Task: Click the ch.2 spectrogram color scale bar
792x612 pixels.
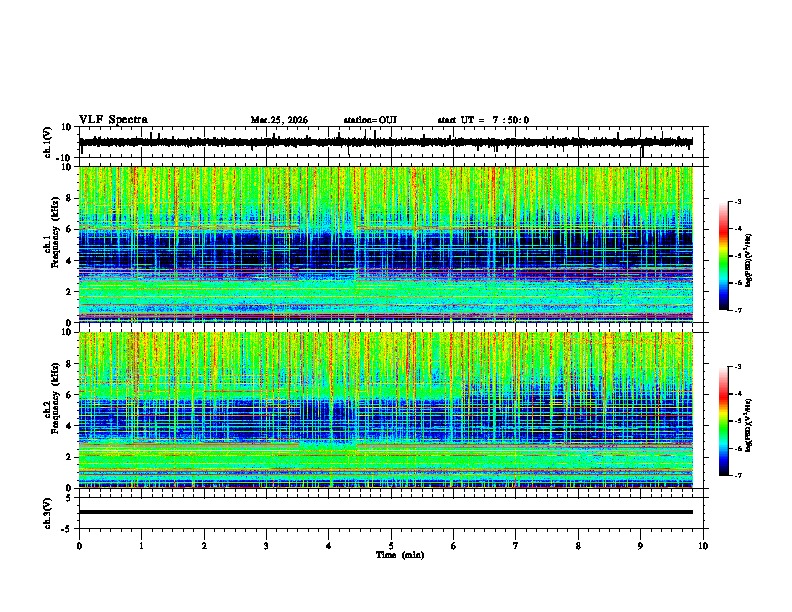Action: [x=724, y=421]
